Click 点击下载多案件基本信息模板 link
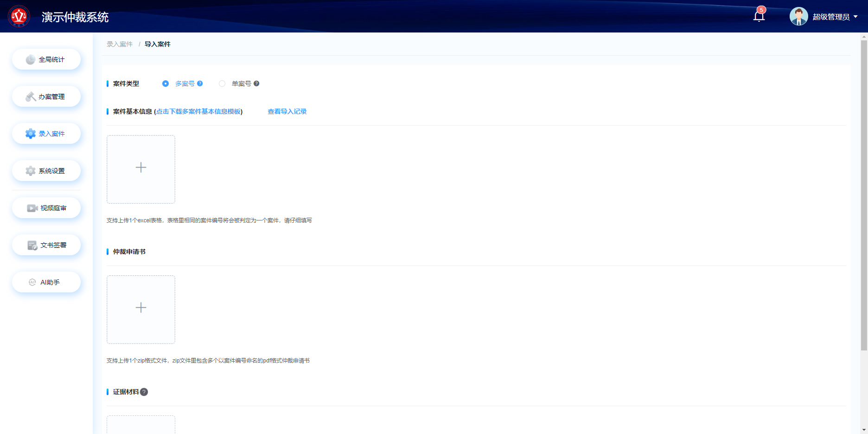 (198, 111)
